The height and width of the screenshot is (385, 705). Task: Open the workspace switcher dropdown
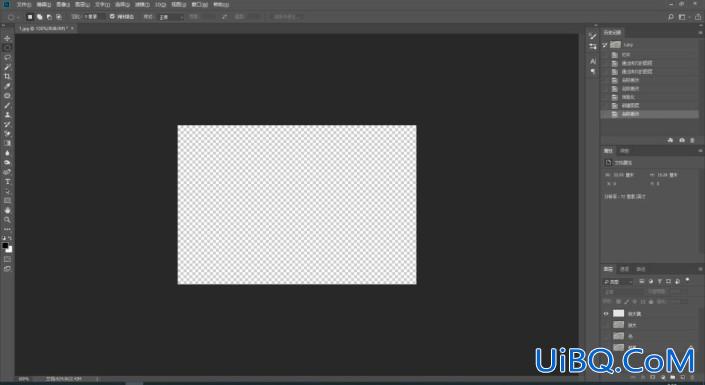[684, 17]
